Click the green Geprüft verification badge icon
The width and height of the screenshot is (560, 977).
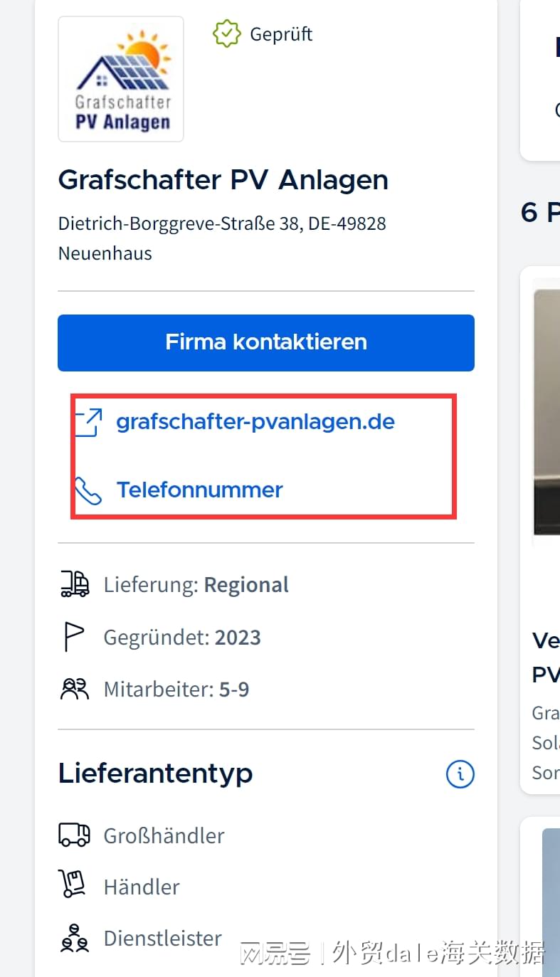226,34
